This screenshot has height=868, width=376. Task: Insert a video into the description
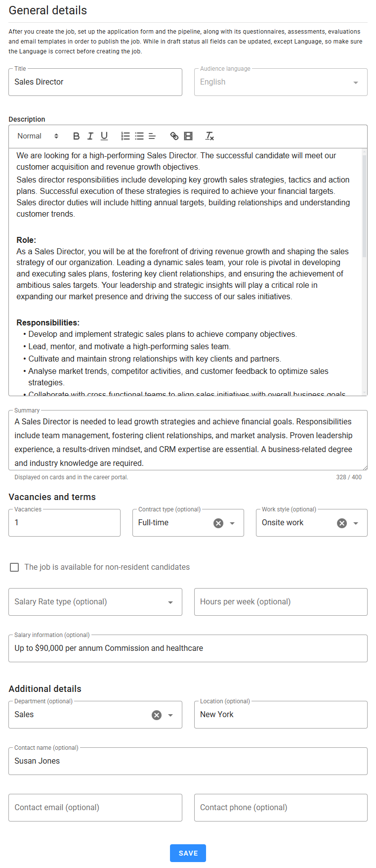tap(188, 136)
